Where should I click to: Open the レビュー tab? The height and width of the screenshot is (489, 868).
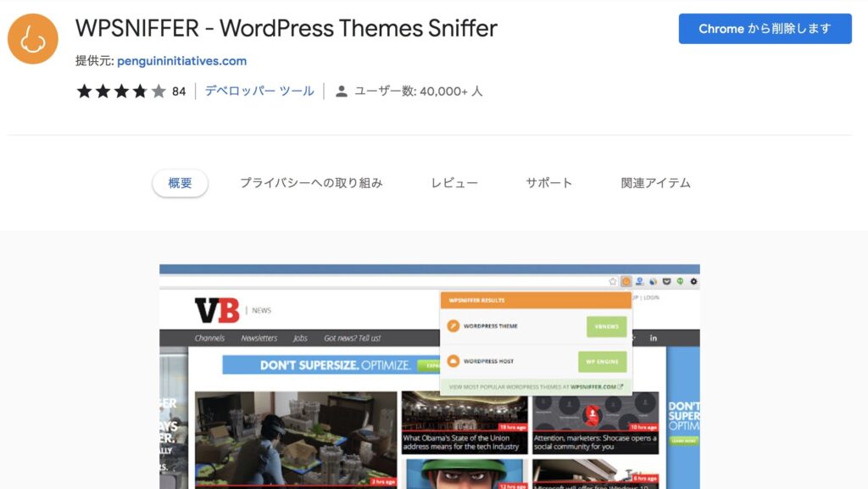coord(454,183)
